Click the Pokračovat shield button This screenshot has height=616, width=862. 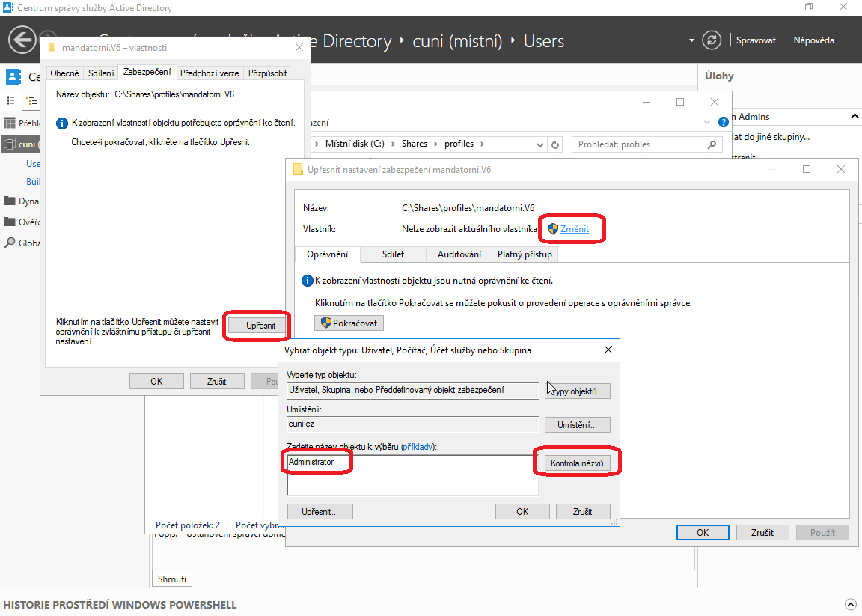click(x=350, y=323)
